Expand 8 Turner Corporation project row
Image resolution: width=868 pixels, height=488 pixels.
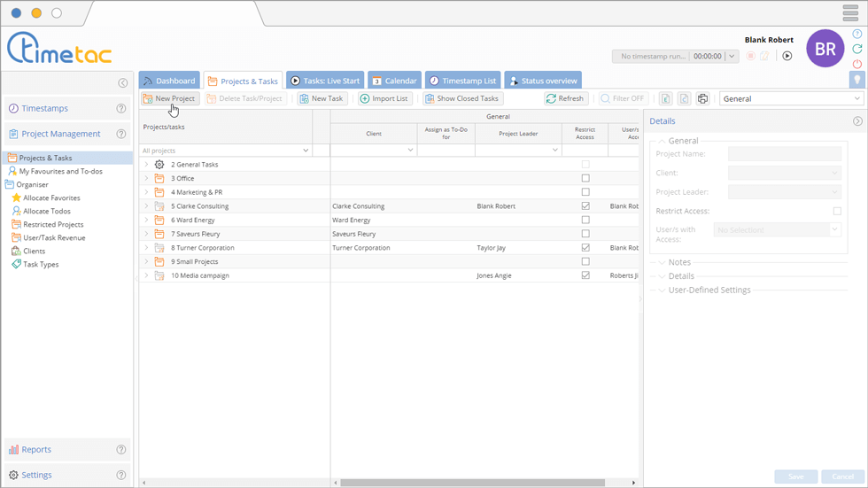(x=146, y=247)
